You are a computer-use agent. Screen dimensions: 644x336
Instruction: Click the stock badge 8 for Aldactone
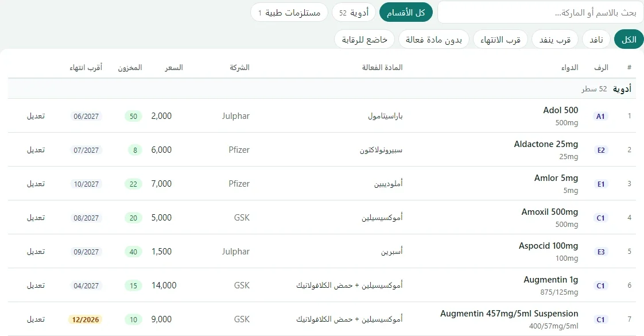click(135, 150)
